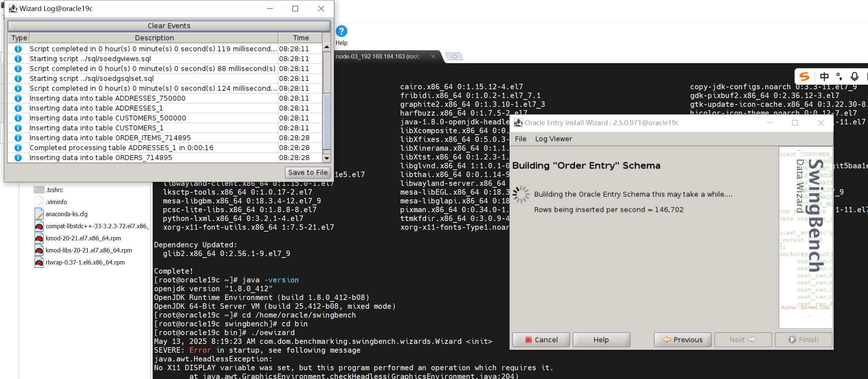The image size is (868, 379).
Task: Click info icon beside ORDERS_714895 row
Action: (18, 157)
